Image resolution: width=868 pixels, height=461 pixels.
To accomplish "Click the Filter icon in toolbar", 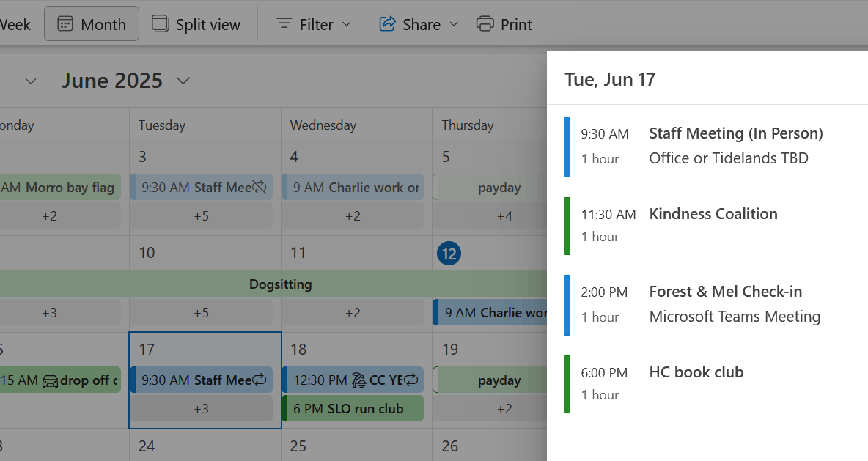I will point(284,24).
